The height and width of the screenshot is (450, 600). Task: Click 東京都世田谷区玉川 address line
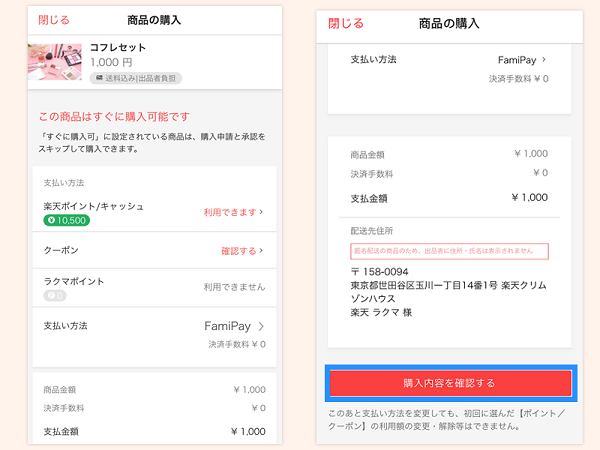pos(448,285)
